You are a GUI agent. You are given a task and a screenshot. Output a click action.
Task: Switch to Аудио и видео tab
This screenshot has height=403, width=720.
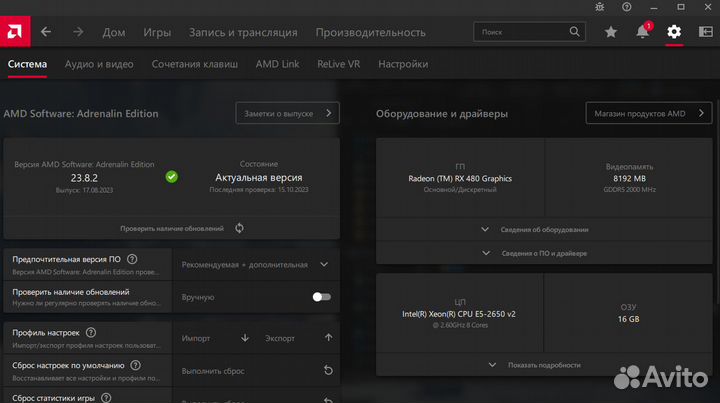(99, 64)
